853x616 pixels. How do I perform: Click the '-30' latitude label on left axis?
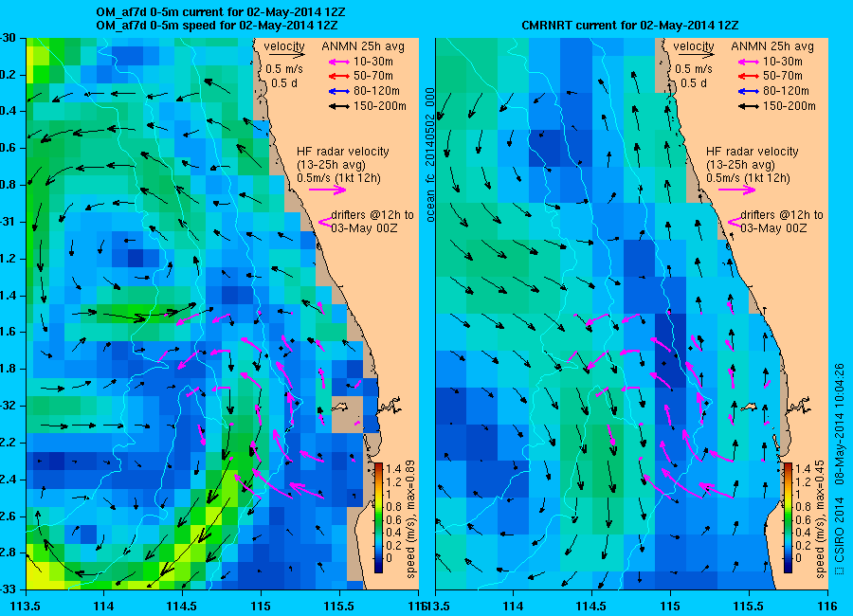7,38
